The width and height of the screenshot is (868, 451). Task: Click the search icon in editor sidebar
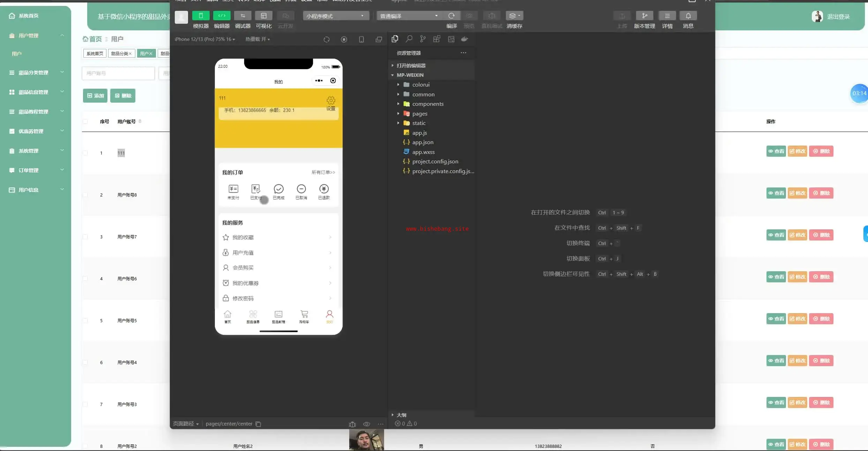pos(409,39)
